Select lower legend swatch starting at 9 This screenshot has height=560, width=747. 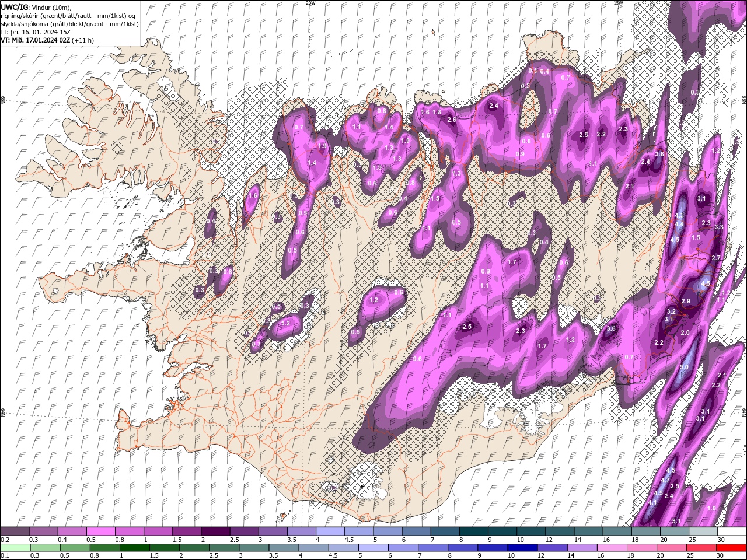click(493, 548)
